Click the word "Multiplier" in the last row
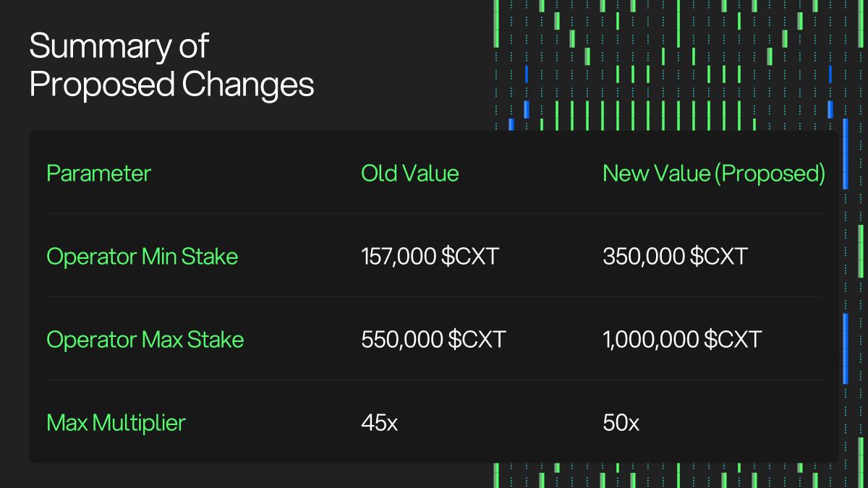Viewport: 868px width, 488px height. pos(140,423)
